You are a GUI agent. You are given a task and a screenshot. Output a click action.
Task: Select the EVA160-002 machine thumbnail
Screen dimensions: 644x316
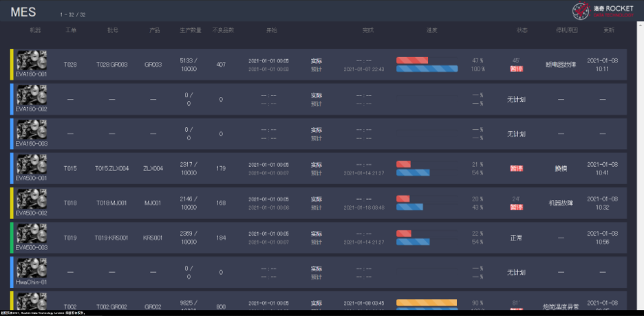click(32, 95)
